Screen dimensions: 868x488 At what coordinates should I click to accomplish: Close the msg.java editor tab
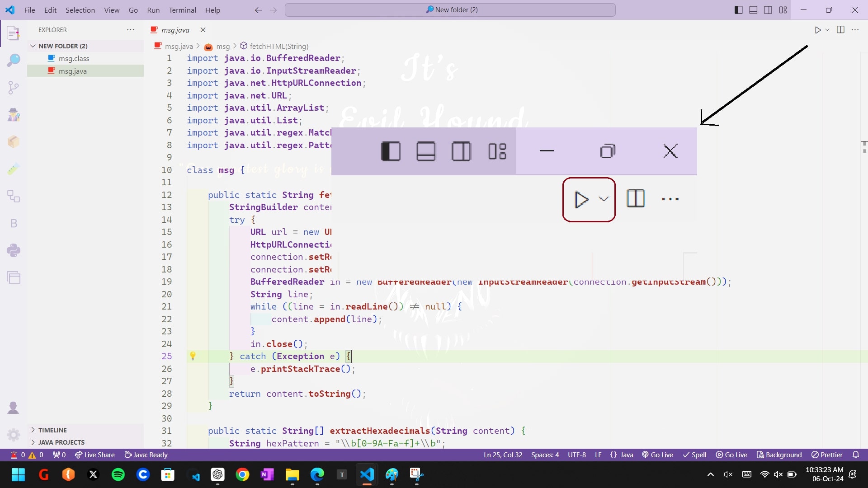click(x=203, y=30)
